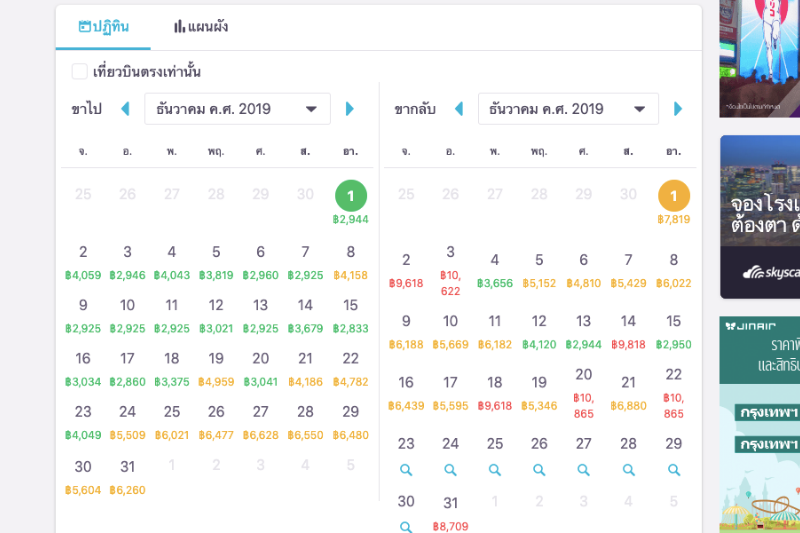Choose departure date 8 at ฿4,158
800x533 pixels.
351,263
